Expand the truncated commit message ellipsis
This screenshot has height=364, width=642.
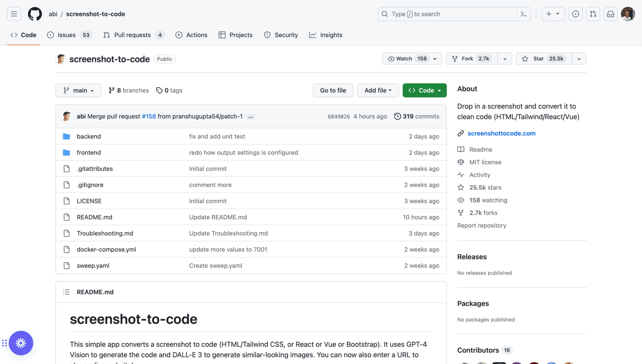coord(251,117)
